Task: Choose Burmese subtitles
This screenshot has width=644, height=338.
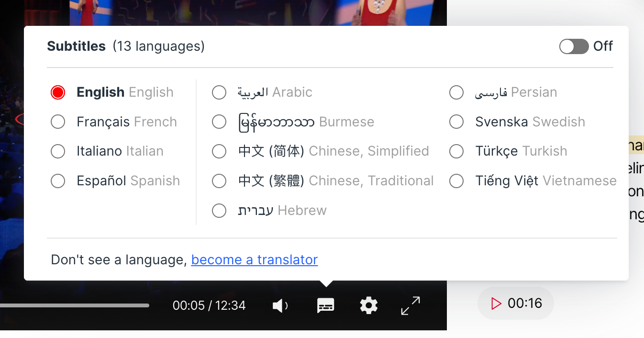Action: tap(219, 122)
